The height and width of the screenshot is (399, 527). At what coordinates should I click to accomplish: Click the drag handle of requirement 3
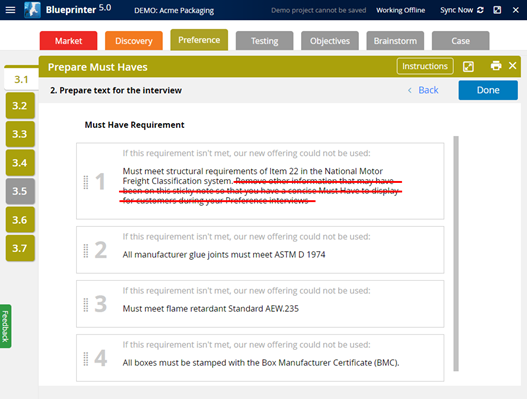pyautogui.click(x=86, y=305)
